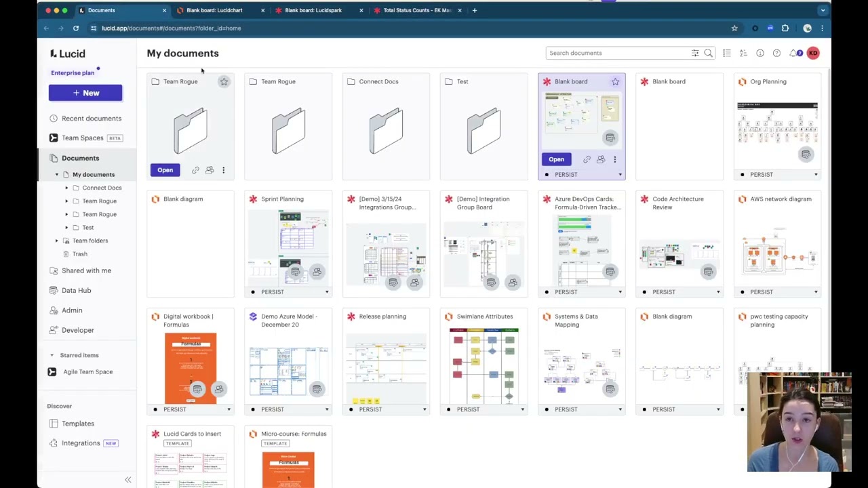The width and height of the screenshot is (868, 488).
Task: Click the search magnifier icon
Action: click(709, 53)
